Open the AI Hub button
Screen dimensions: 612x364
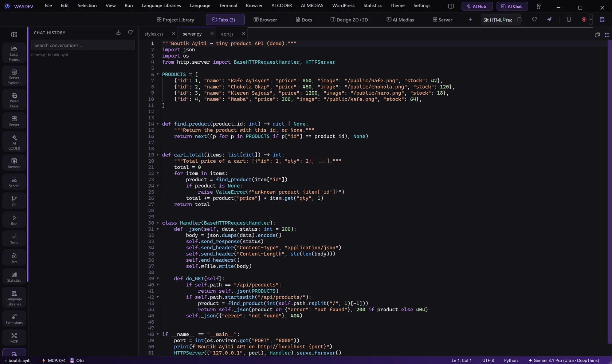pos(477,6)
